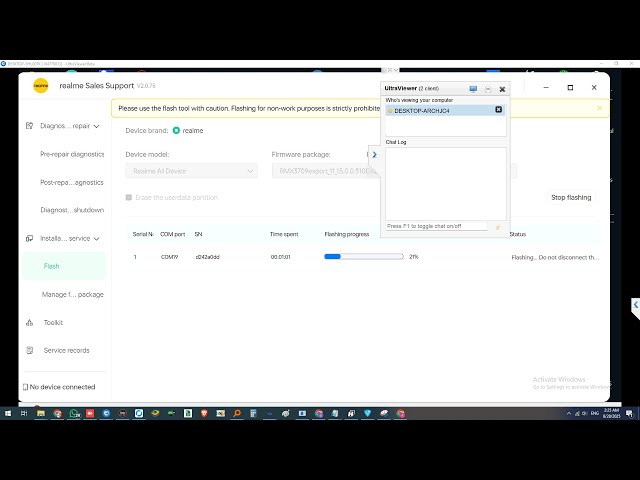
Task: Open the taskbar clock and date
Action: (x=611, y=413)
